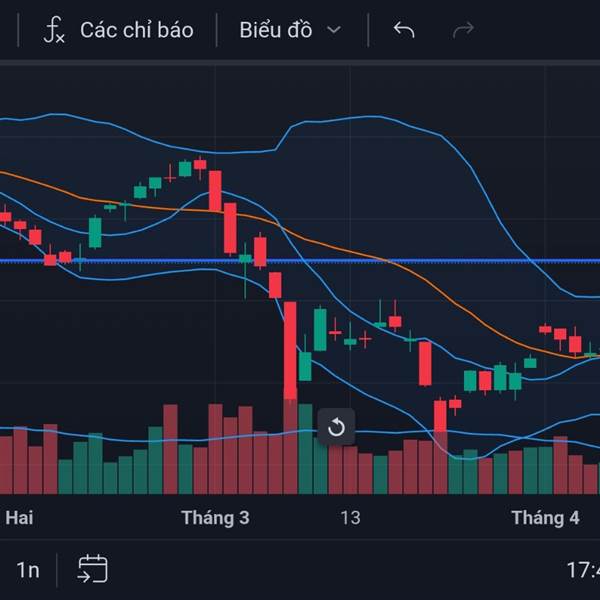The width and height of the screenshot is (600, 600).
Task: Click the red volume bar below the reset button
Action: [x=336, y=470]
